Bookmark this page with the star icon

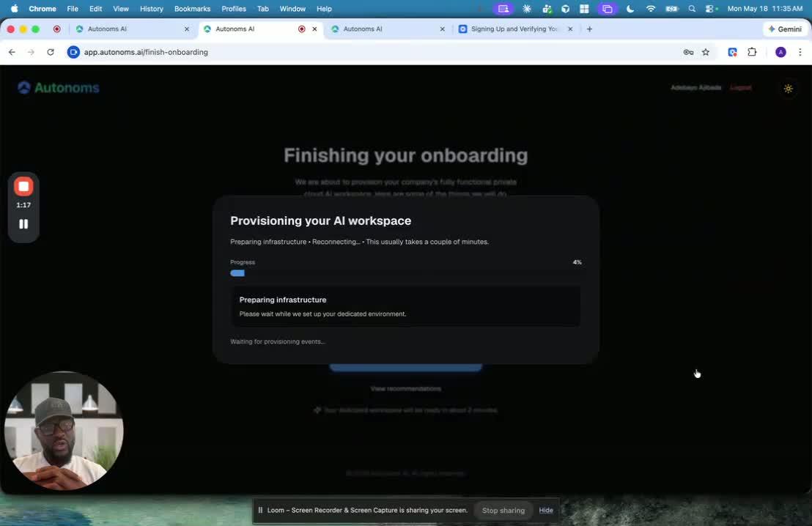tap(705, 52)
